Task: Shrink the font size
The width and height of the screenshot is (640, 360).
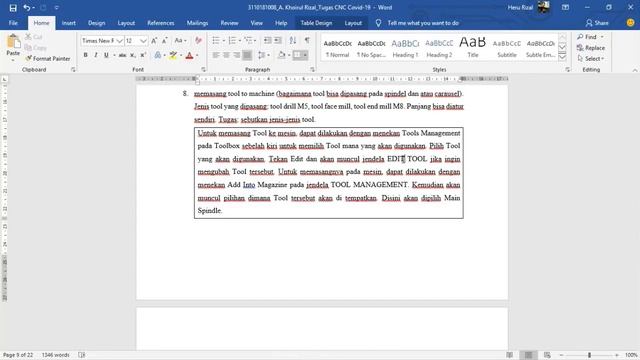Action: (x=164, y=40)
